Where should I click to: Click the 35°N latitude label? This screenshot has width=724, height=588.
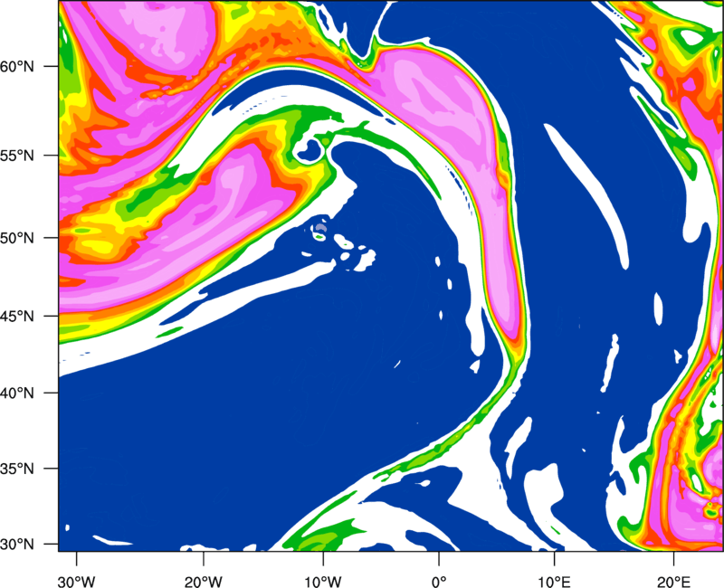pyautogui.click(x=17, y=469)
